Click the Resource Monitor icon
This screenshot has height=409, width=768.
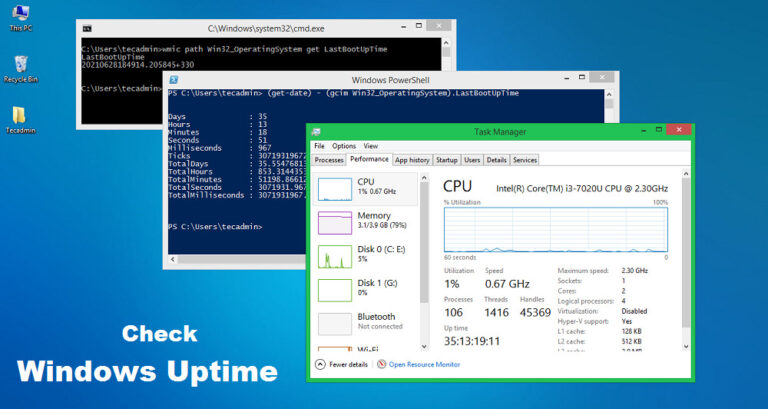[x=382, y=365]
